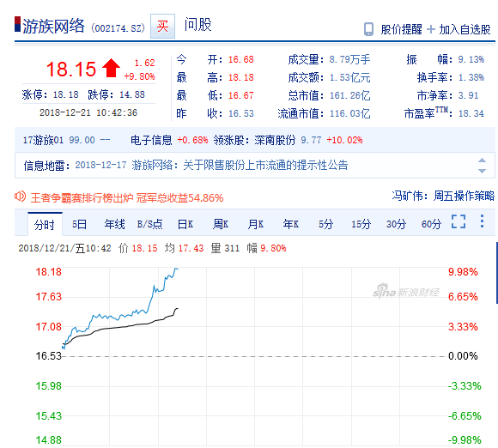
Task: Click the 流通市值 value 116.03亿
Action: click(x=349, y=113)
